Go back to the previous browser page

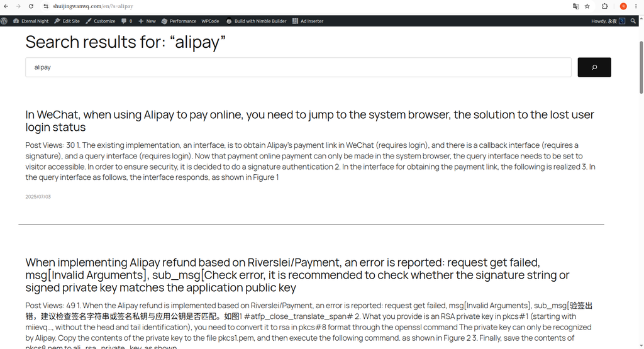click(x=6, y=6)
